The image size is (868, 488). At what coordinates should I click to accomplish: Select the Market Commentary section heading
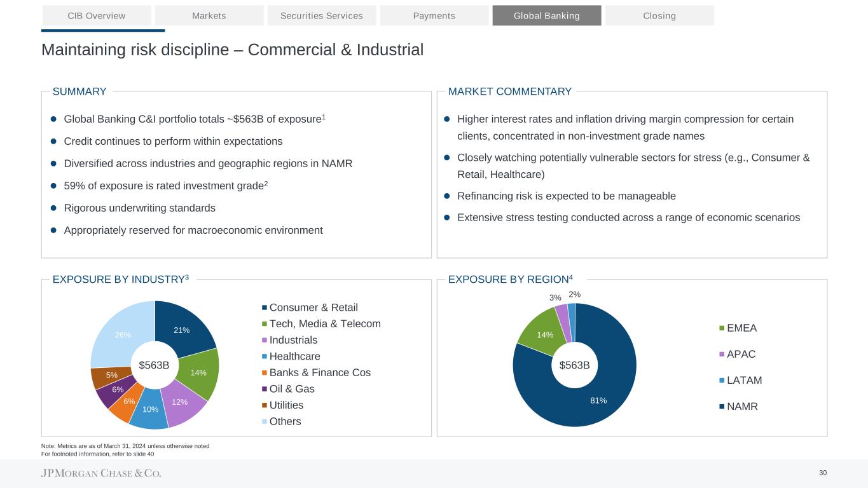click(x=510, y=91)
